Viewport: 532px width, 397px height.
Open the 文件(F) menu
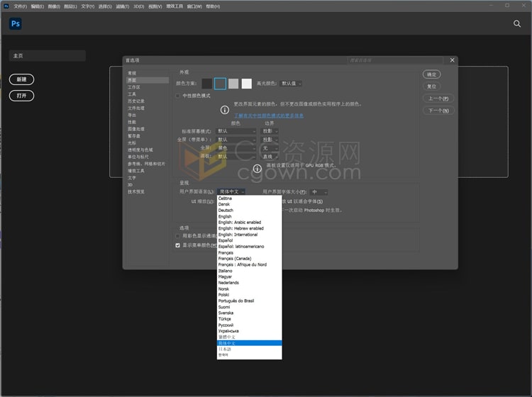[20, 6]
